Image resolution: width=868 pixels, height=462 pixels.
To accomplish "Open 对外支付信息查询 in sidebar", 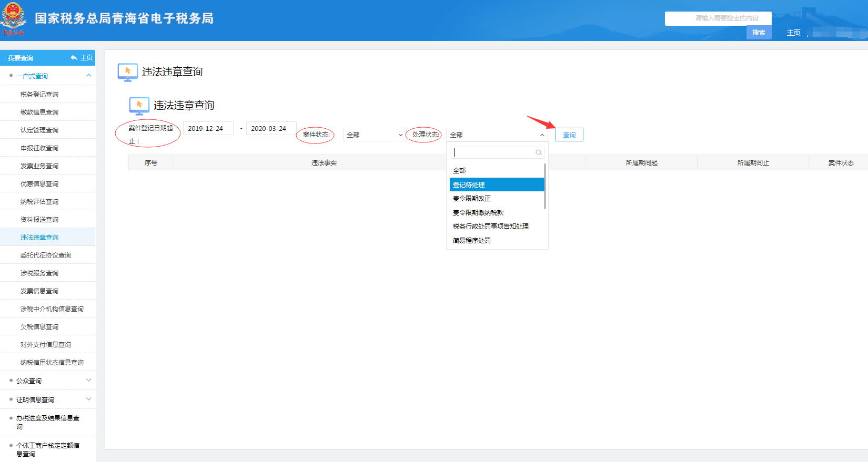I will [x=46, y=345].
